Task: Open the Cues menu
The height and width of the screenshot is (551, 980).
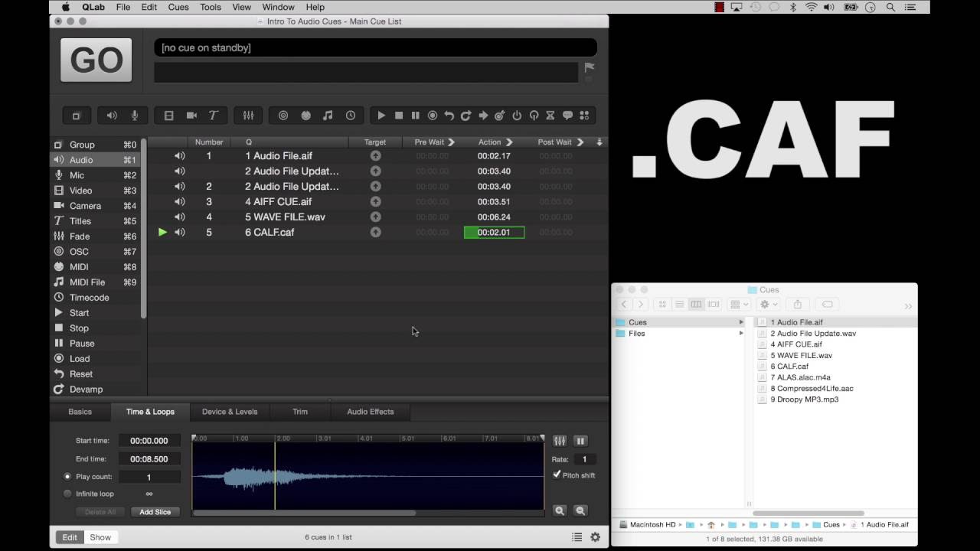Action: pyautogui.click(x=178, y=7)
